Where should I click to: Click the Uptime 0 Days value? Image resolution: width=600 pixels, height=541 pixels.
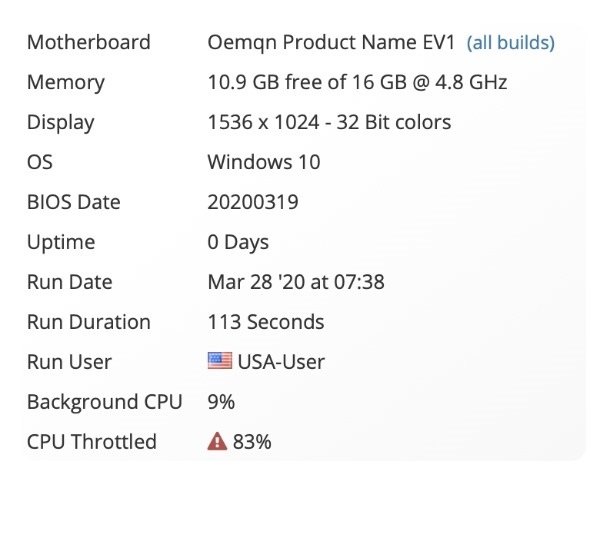(x=238, y=242)
